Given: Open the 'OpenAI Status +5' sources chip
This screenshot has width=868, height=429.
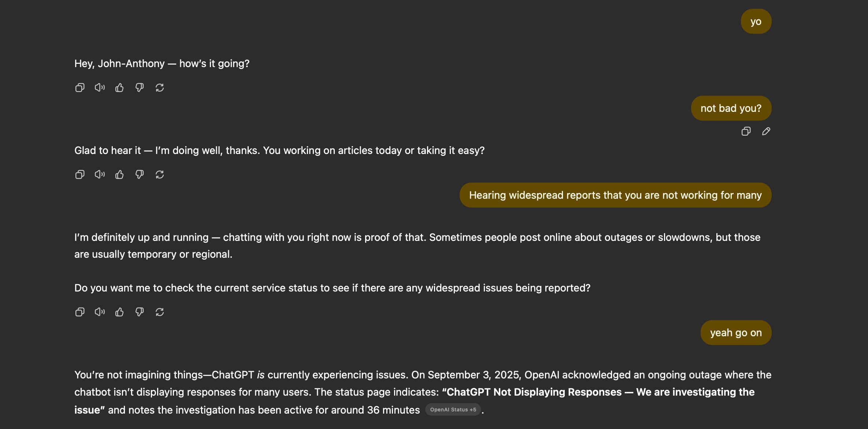Looking at the screenshot, I should pos(453,410).
